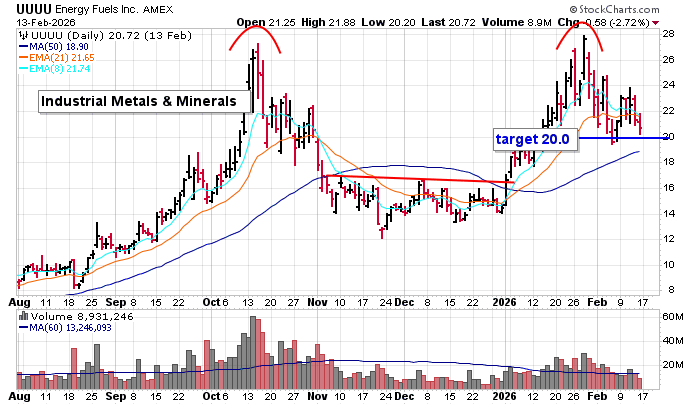
Task: Select the 'Industrial Metals & Minerals' label box
Action: [x=138, y=101]
